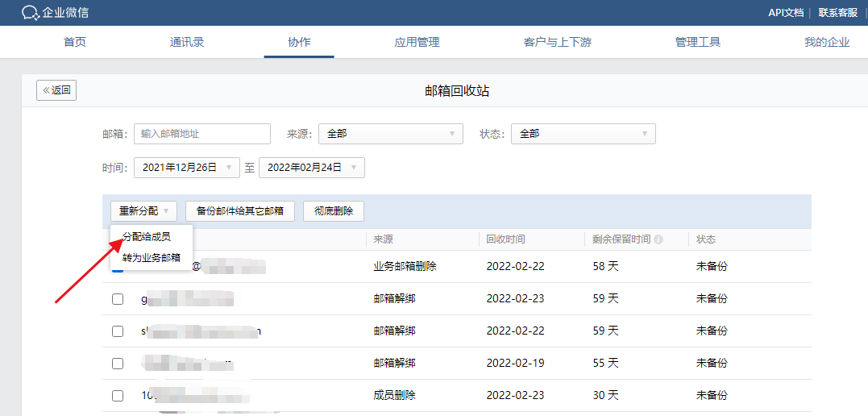Focus the 邮箱 address input field

(201, 134)
